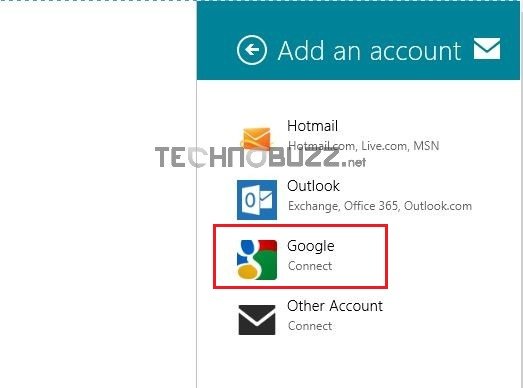This screenshot has width=523, height=388.
Task: Click the 'Add an account' title
Action: pyautogui.click(x=370, y=51)
